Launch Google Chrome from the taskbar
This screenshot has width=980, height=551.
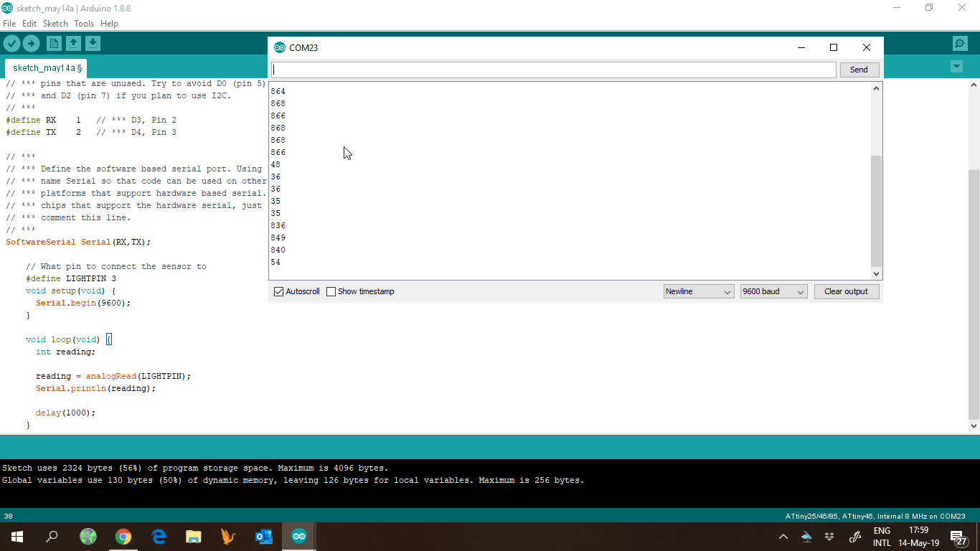pyautogui.click(x=123, y=537)
